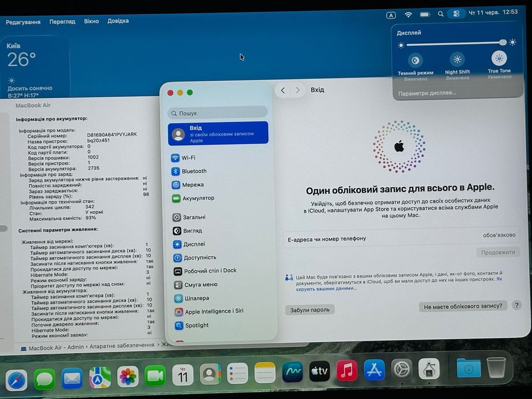Launch Photos from the Dock

pos(128,376)
